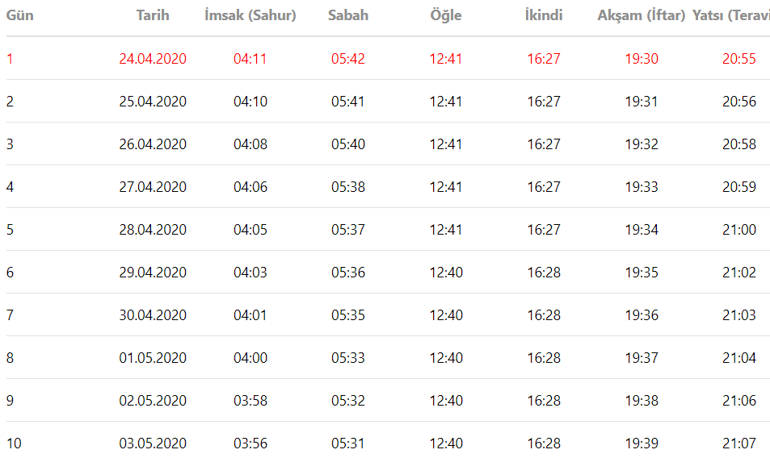770x458 pixels.
Task: Click the Sabah column header
Action: 348,16
